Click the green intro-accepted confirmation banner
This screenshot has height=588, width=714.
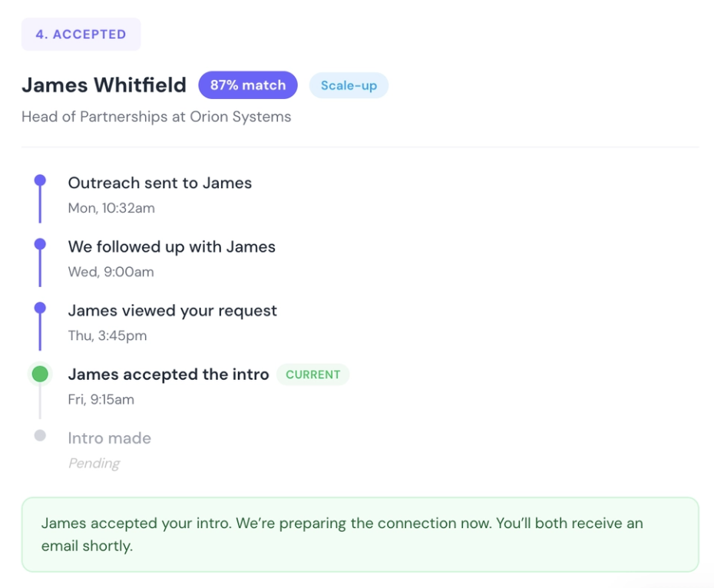359,534
